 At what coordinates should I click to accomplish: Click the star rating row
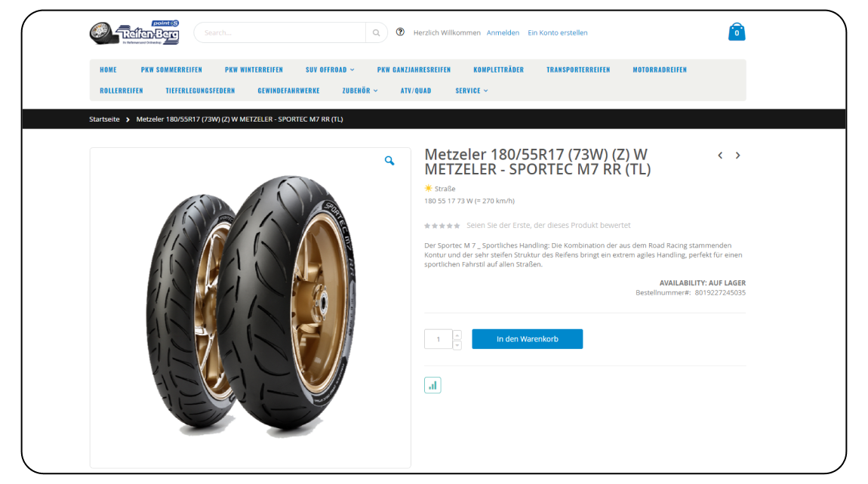(442, 226)
